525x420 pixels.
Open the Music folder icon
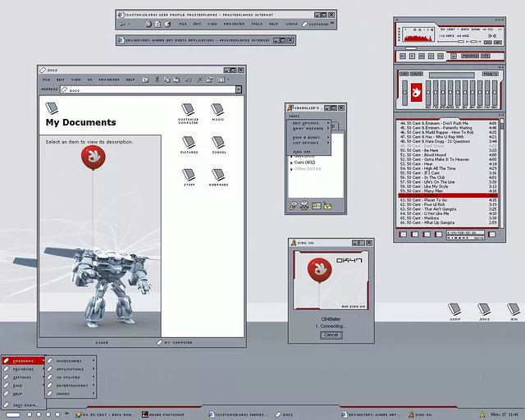tap(217, 110)
